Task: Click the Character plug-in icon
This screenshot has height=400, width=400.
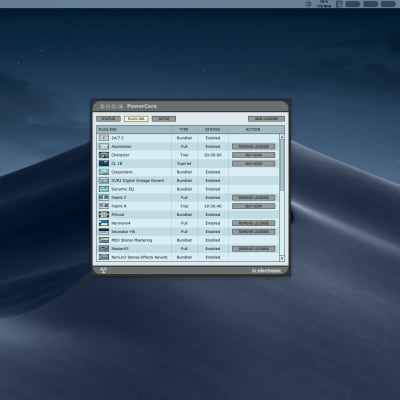Action: (x=104, y=155)
